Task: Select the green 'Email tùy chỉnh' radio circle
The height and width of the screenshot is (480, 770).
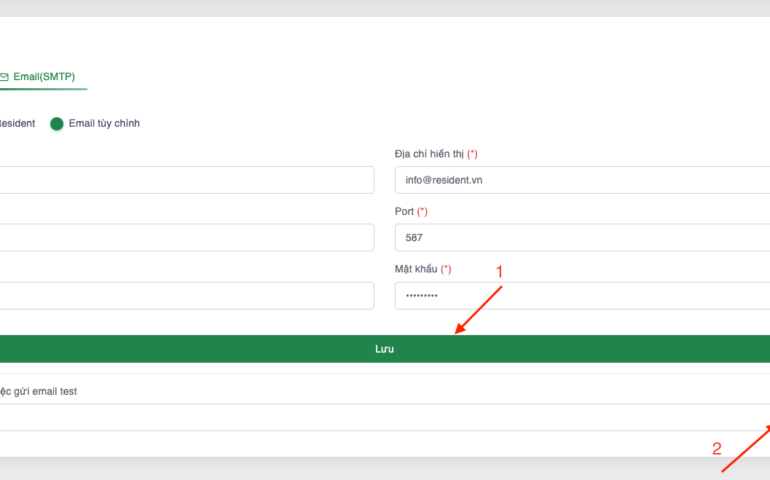Action: click(x=57, y=123)
